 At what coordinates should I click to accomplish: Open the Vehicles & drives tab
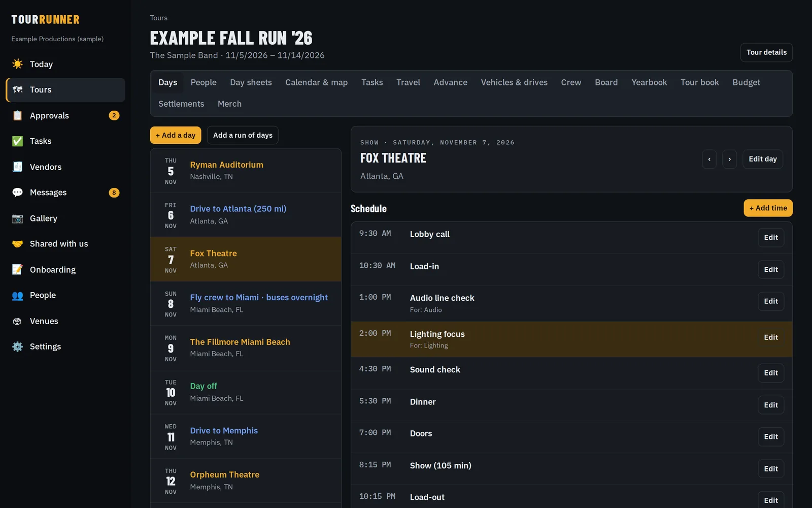coord(514,82)
